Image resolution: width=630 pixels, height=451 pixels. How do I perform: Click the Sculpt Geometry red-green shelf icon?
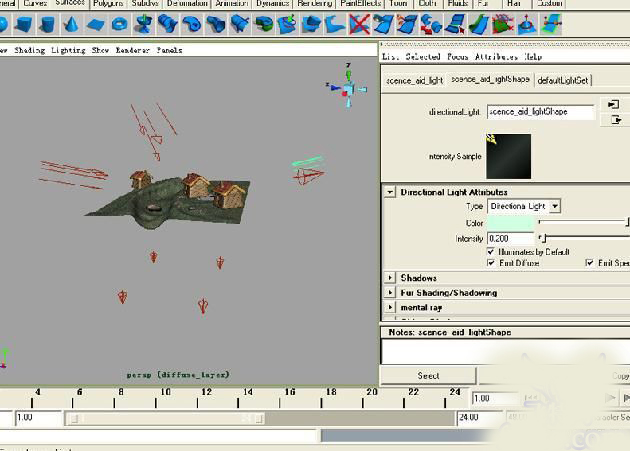[503, 24]
